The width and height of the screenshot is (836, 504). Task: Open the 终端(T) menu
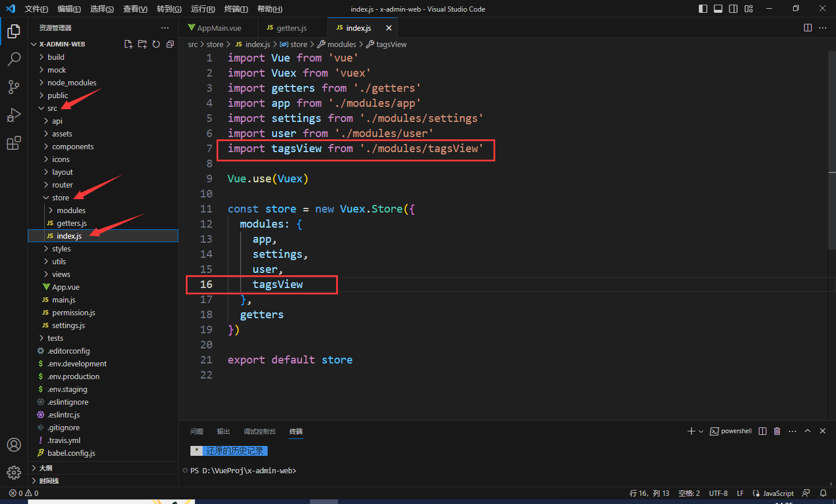pyautogui.click(x=236, y=9)
